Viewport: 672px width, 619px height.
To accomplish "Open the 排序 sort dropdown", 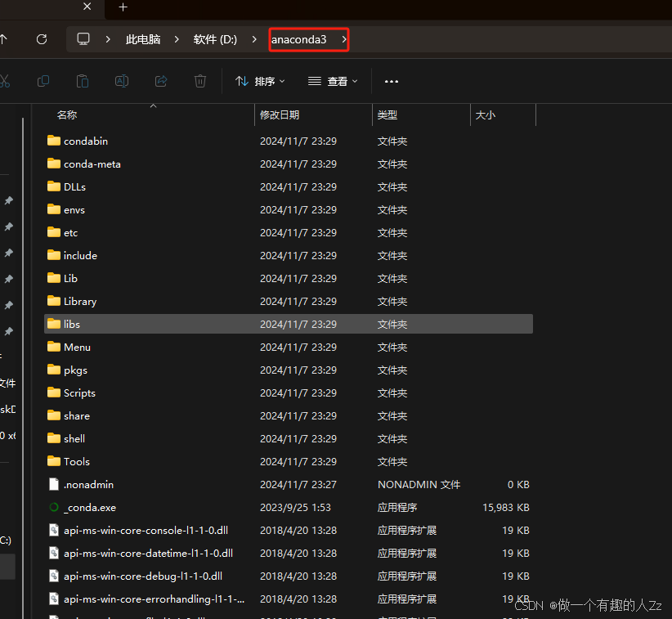I will coord(260,81).
